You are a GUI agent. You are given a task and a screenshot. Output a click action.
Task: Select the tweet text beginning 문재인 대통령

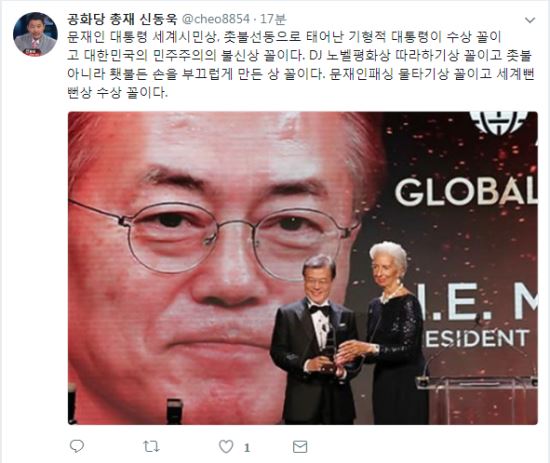click(301, 65)
